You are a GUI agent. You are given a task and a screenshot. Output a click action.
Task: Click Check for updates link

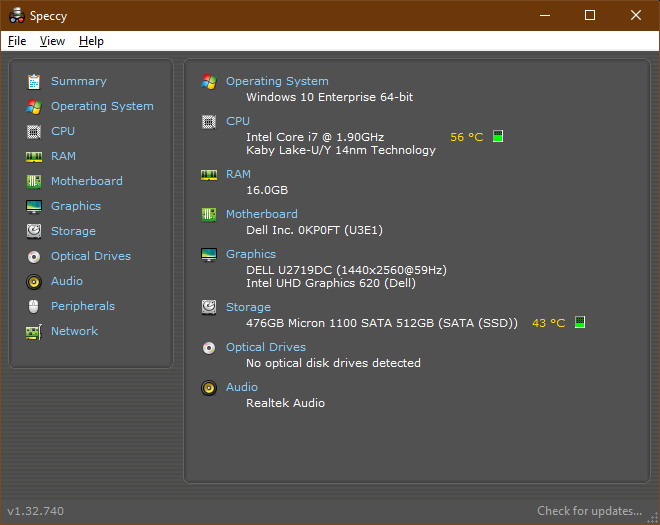[589, 511]
